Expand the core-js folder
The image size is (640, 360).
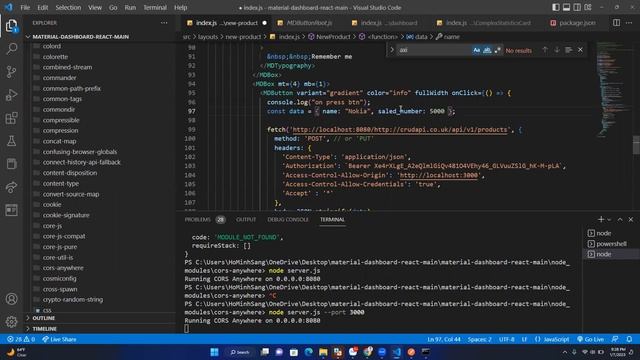pos(52,226)
